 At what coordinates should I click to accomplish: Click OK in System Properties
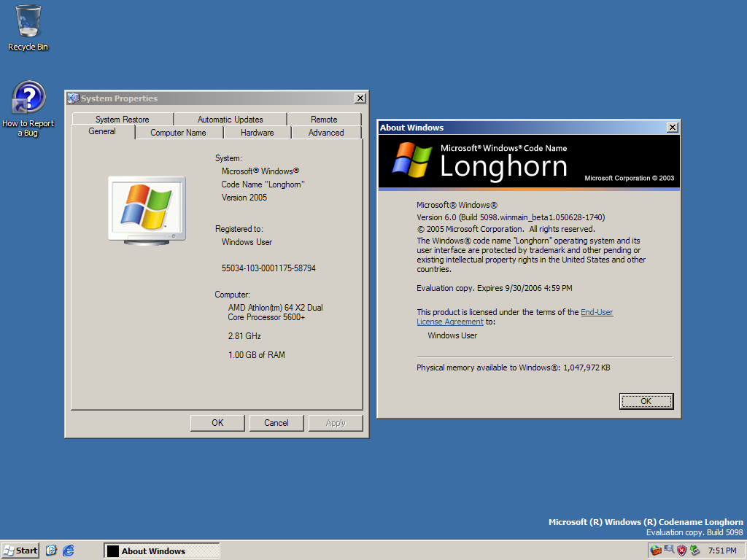pos(217,423)
